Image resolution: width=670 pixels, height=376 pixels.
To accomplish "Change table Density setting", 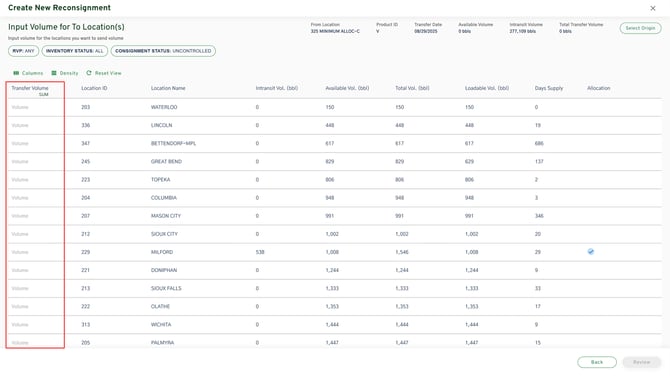I will tap(65, 73).
